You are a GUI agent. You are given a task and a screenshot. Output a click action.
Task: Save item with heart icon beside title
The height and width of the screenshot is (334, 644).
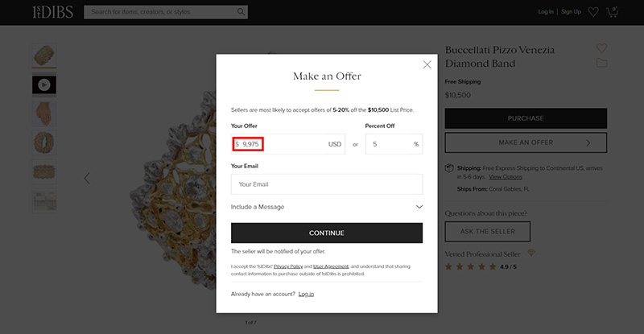pyautogui.click(x=601, y=48)
